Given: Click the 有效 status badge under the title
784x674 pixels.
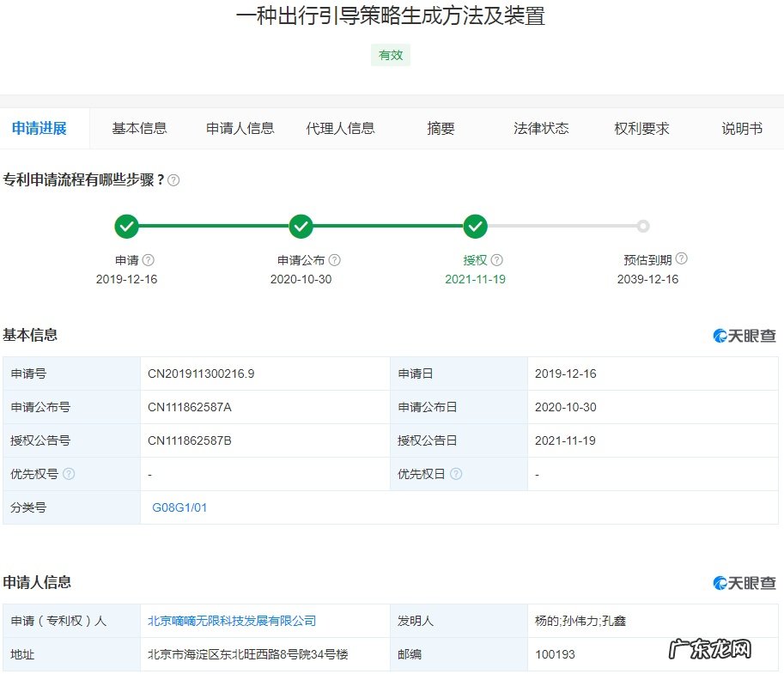Looking at the screenshot, I should pos(391,54).
